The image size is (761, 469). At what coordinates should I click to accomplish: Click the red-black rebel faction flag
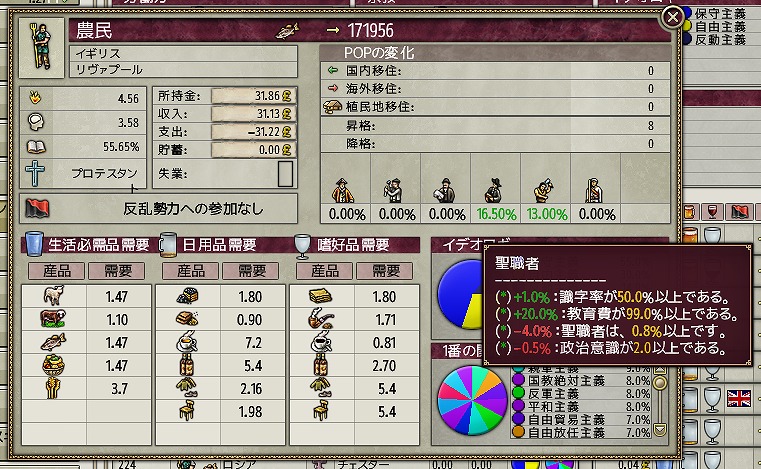[x=37, y=209]
